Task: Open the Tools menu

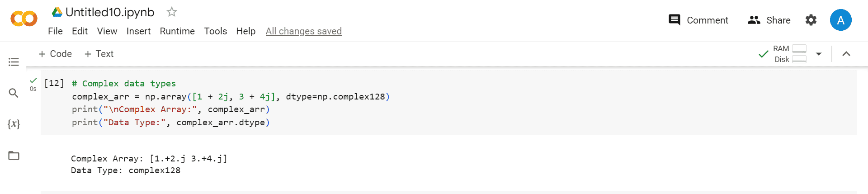Action: coord(215,31)
